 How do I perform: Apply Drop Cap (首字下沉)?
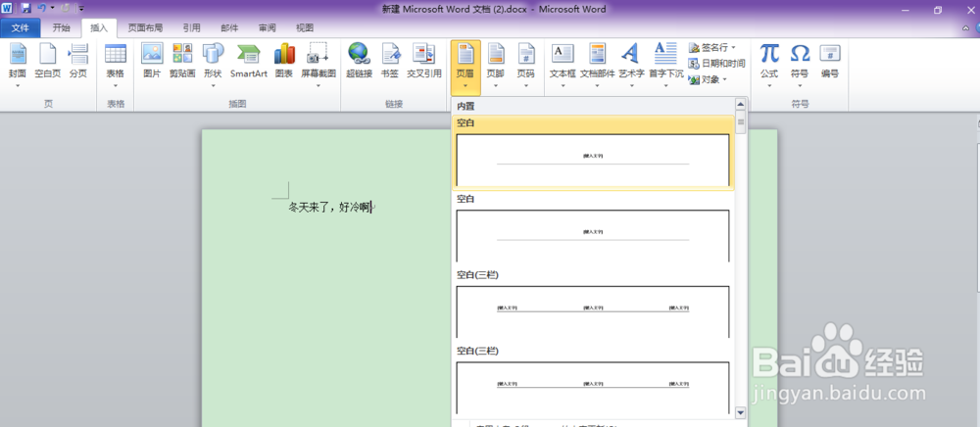point(666,65)
